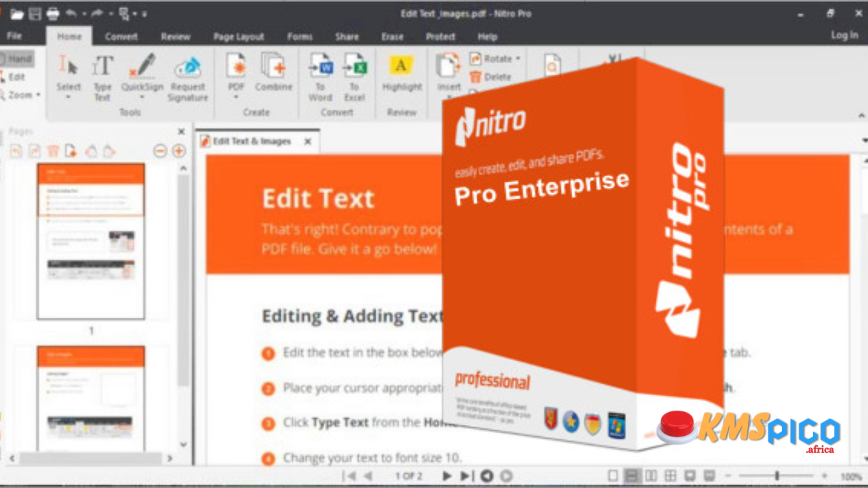The width and height of the screenshot is (868, 488).
Task: Switch to the Forms ribbon tab
Action: tap(300, 37)
